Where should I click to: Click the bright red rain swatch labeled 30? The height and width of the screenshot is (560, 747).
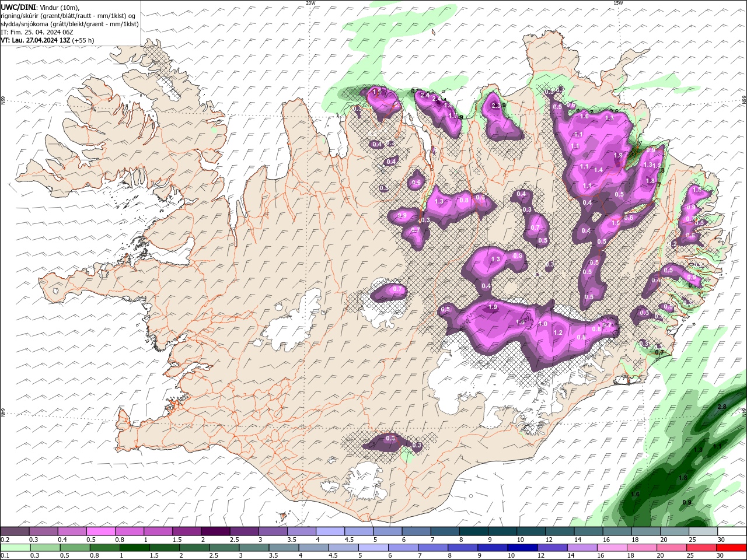click(x=731, y=548)
